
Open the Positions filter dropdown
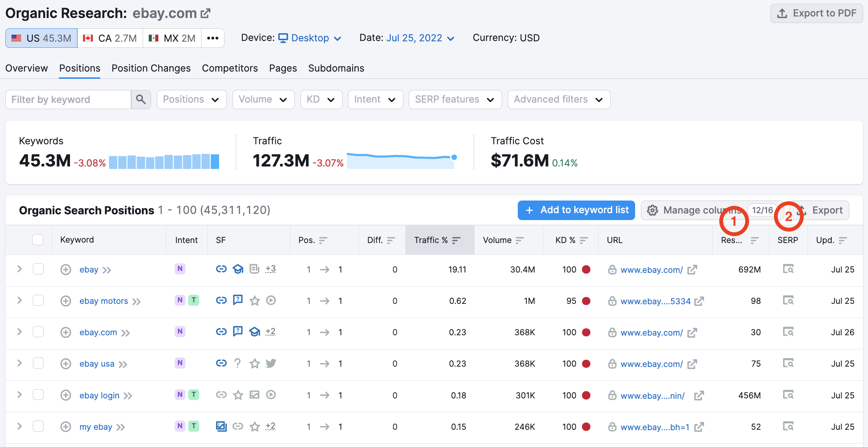(x=191, y=100)
